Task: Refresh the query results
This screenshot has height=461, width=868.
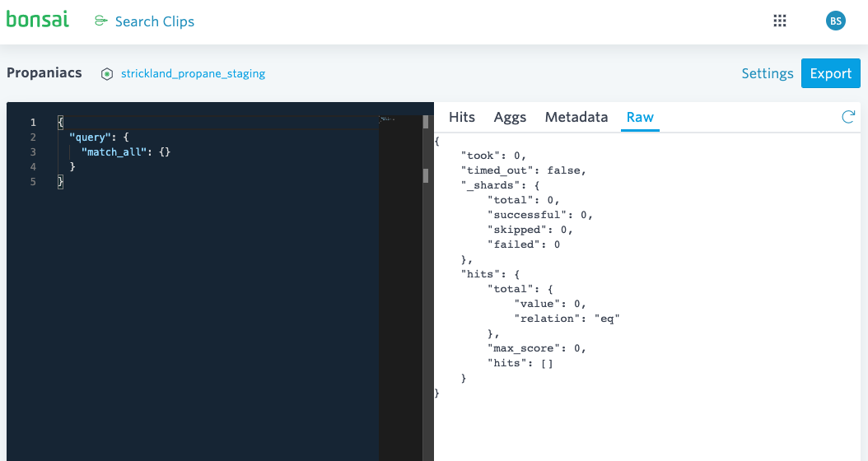Action: (848, 117)
